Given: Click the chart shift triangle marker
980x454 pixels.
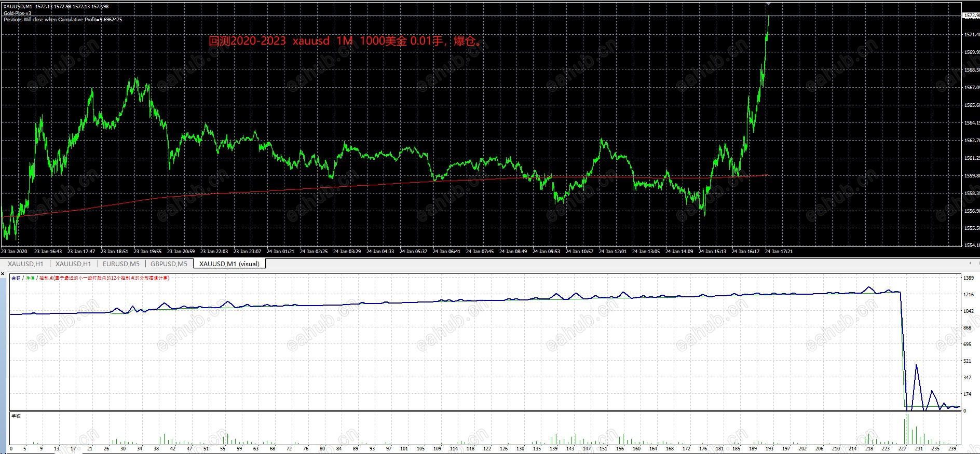Looking at the screenshot, I should pyautogui.click(x=768, y=4).
